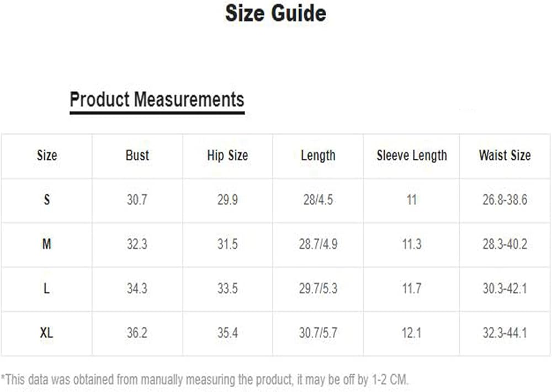
Task: Click the Waist Size column header
Action: coord(505,155)
